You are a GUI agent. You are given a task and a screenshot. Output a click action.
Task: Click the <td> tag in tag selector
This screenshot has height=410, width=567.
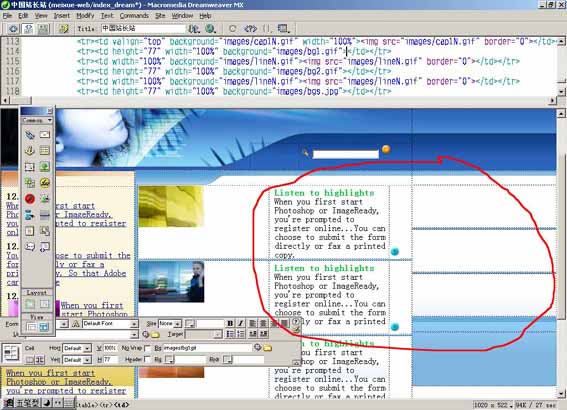pos(121,405)
